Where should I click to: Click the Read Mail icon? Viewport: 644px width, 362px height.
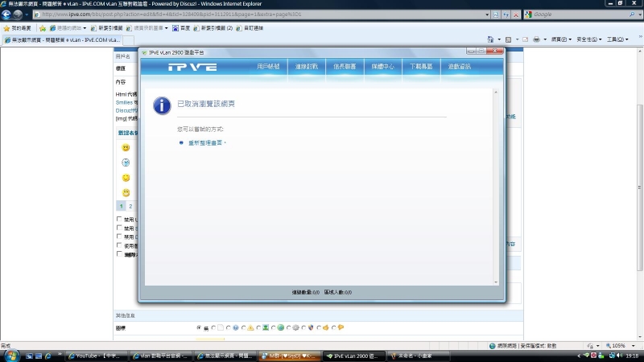coord(526,39)
